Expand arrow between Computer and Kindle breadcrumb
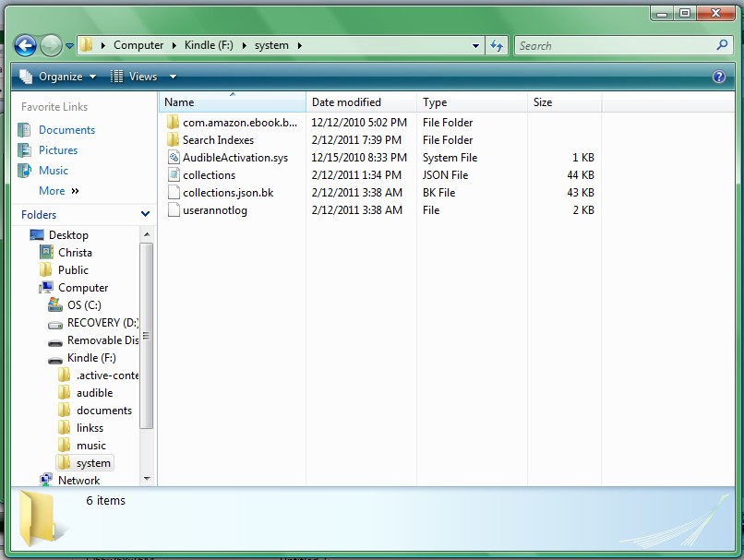The height and width of the screenshot is (560, 744). coord(174,45)
